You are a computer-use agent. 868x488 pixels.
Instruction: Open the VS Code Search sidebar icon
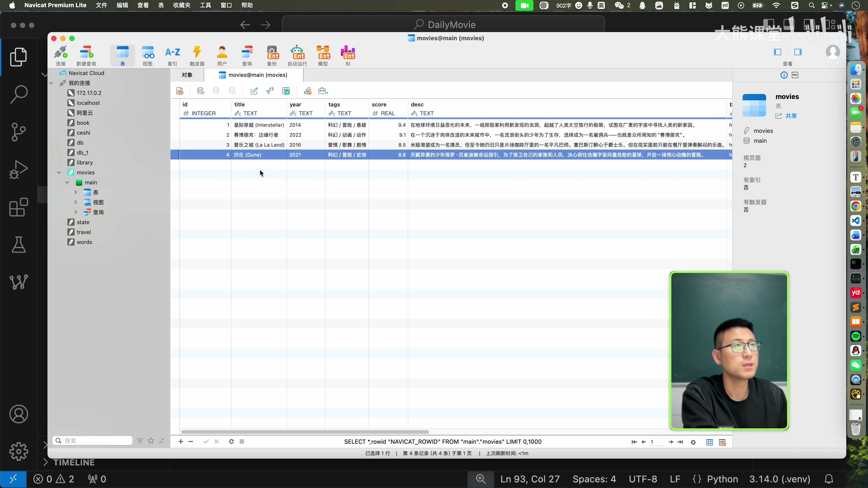tap(19, 94)
